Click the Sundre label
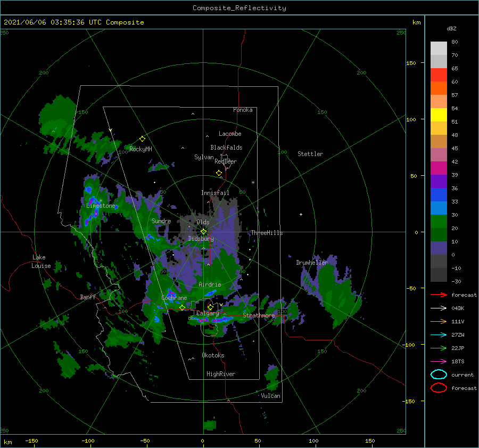The image size is (479, 448). tap(161, 221)
